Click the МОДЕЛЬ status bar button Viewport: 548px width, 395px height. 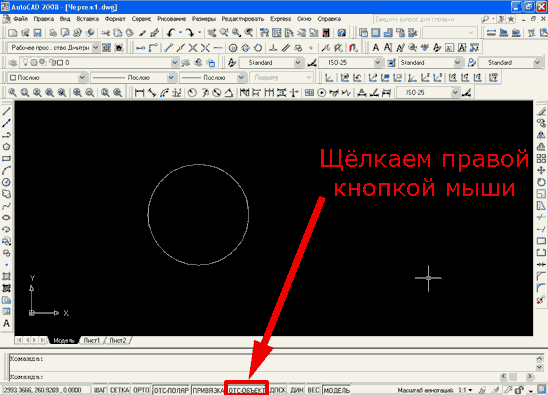(x=337, y=390)
